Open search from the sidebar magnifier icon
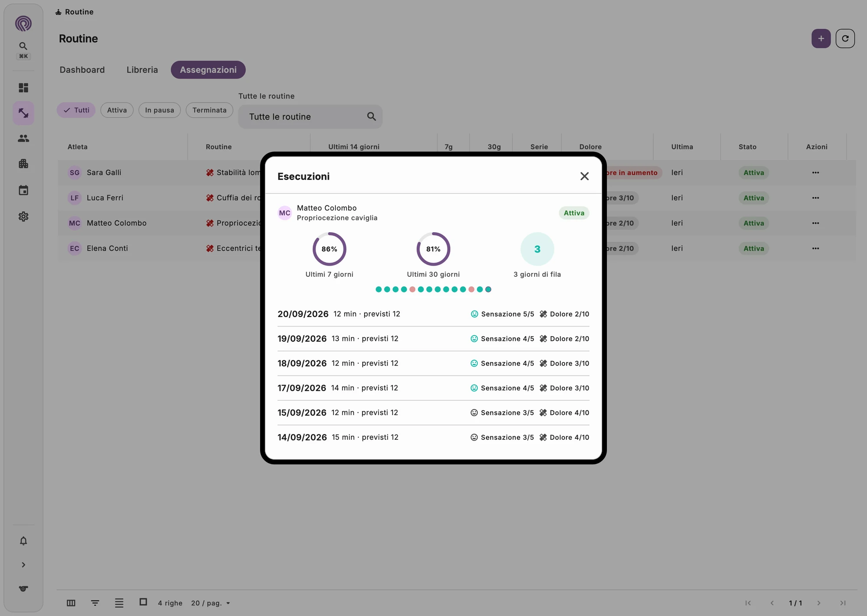This screenshot has height=616, width=867. pyautogui.click(x=23, y=46)
